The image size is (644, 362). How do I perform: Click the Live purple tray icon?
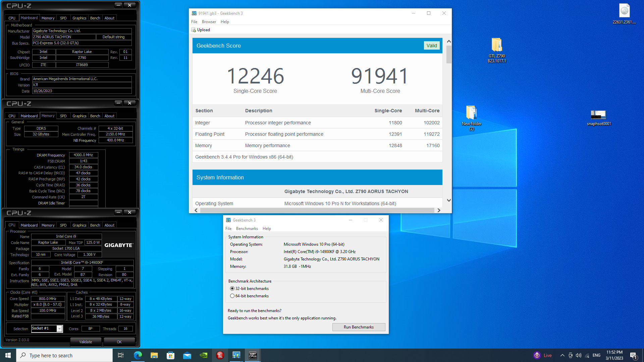(x=537, y=355)
